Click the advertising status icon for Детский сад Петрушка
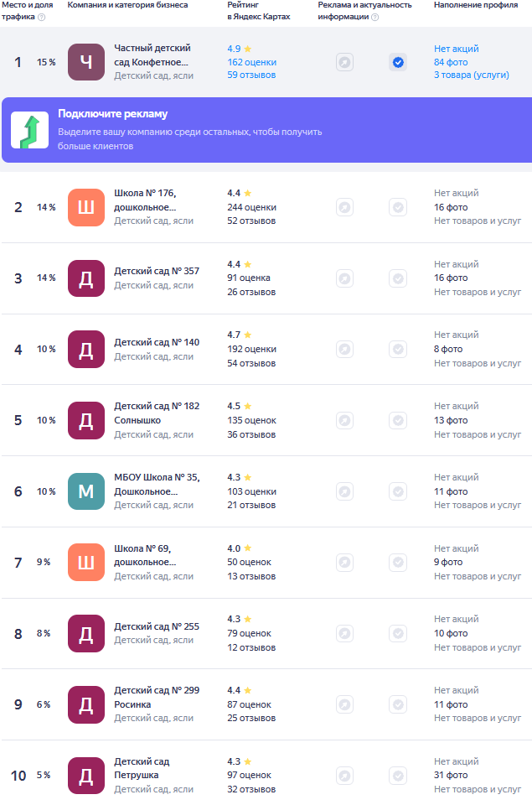The image size is (532, 805). 344,776
